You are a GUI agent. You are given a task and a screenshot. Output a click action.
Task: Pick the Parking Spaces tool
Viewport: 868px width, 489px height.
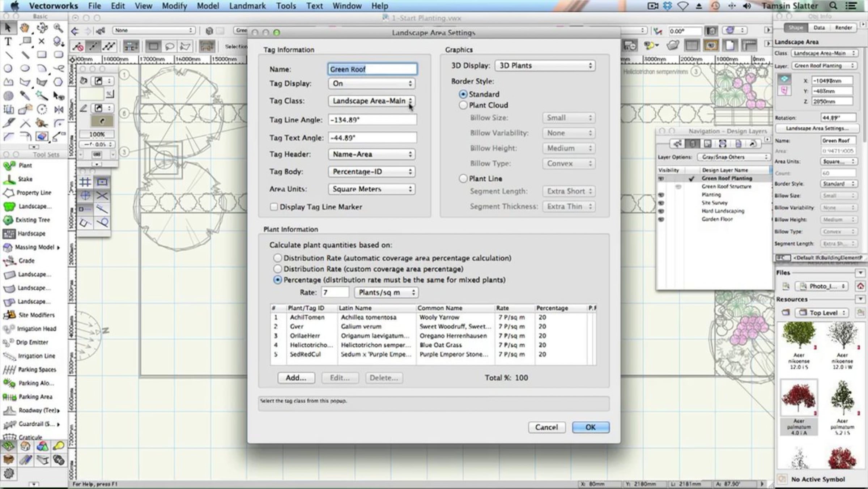[x=9, y=370]
